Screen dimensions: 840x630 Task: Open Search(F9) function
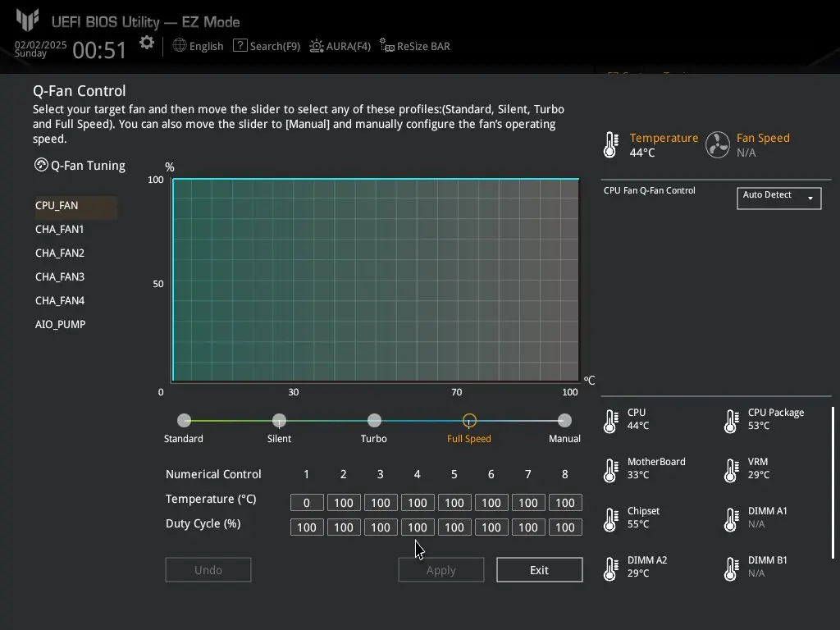pos(275,46)
